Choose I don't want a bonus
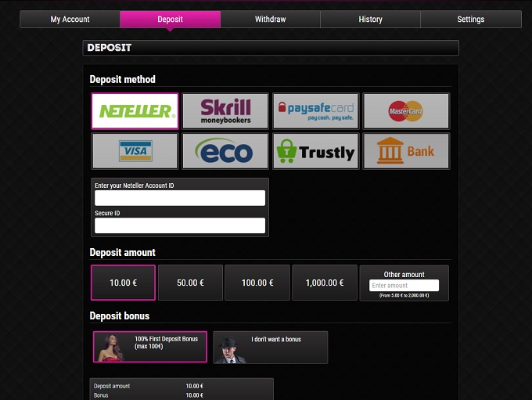The height and width of the screenshot is (400, 532). pos(271,347)
